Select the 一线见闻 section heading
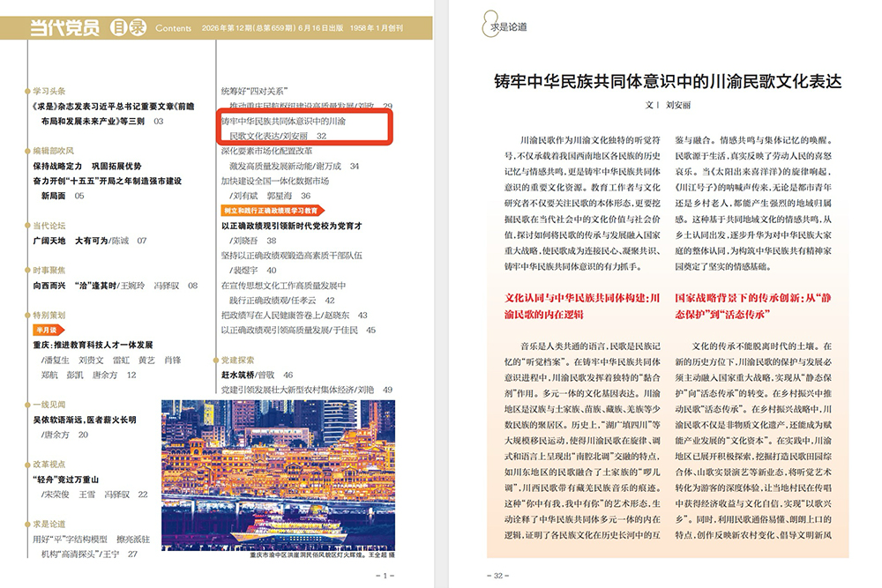Screen dimensions: 882x588 pos(49,405)
